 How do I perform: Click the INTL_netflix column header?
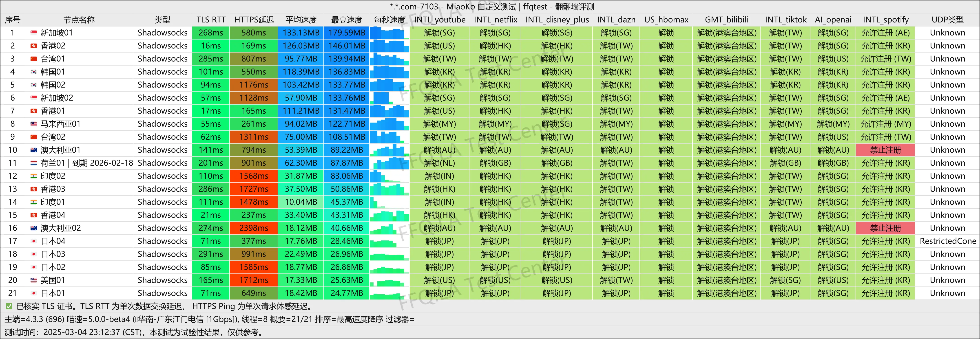pyautogui.click(x=495, y=20)
